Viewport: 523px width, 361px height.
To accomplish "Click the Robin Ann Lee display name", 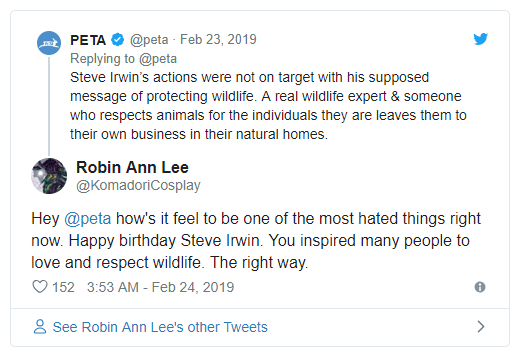I will (x=132, y=167).
